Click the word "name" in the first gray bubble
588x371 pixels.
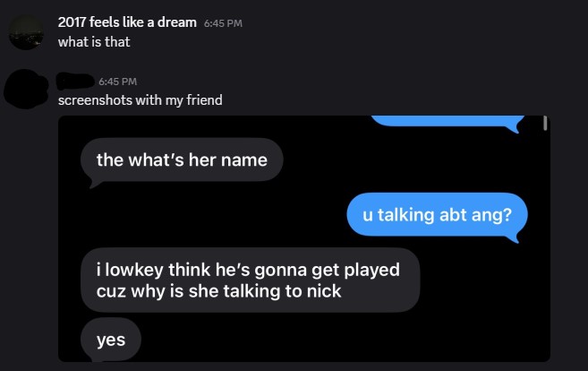(244, 160)
